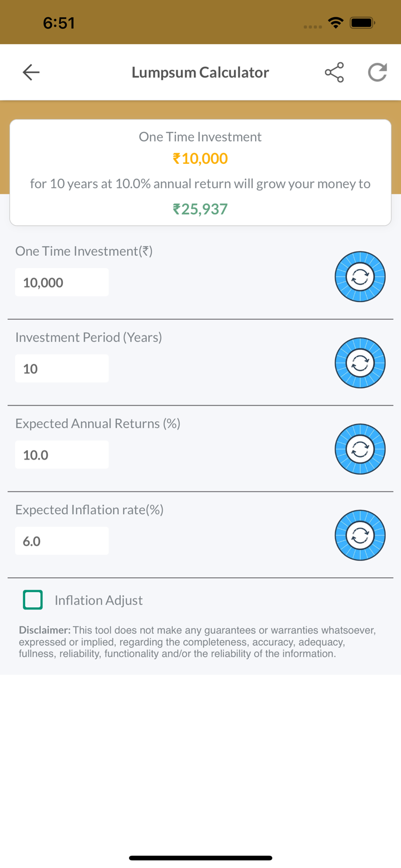Tap the yellow ₹10,000 summary amount

(x=200, y=159)
